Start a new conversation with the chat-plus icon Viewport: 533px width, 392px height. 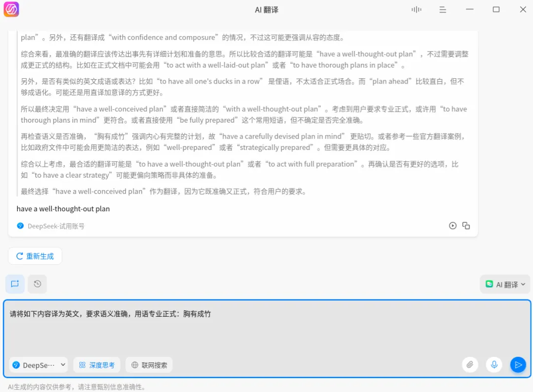pos(15,284)
